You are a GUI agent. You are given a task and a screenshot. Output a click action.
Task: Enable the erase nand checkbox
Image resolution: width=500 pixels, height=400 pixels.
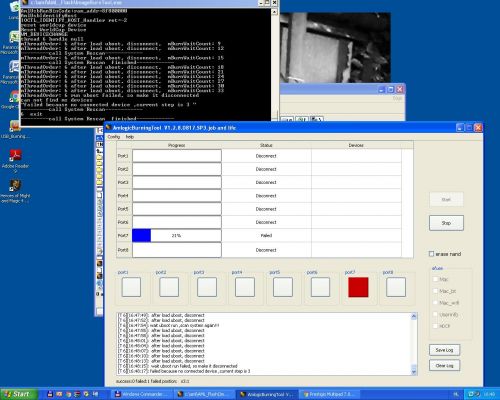pyautogui.click(x=431, y=254)
